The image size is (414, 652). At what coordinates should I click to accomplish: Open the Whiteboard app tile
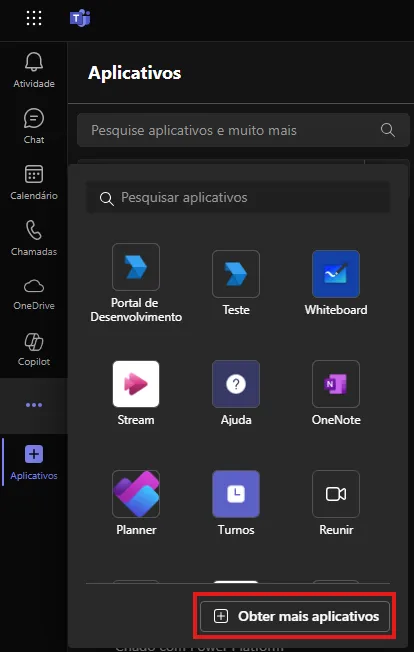point(336,283)
